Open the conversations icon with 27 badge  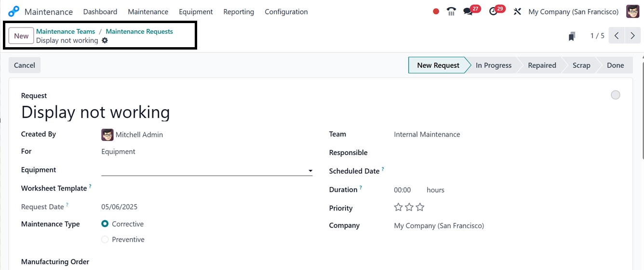coord(468,12)
